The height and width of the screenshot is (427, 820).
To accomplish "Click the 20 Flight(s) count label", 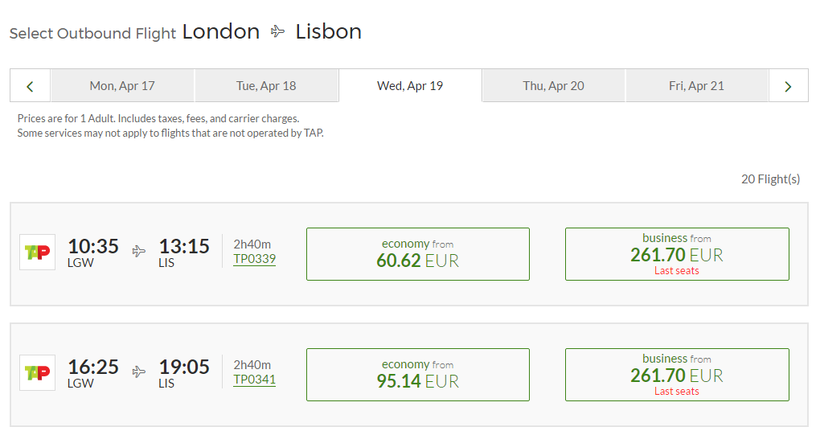I will pos(770,179).
